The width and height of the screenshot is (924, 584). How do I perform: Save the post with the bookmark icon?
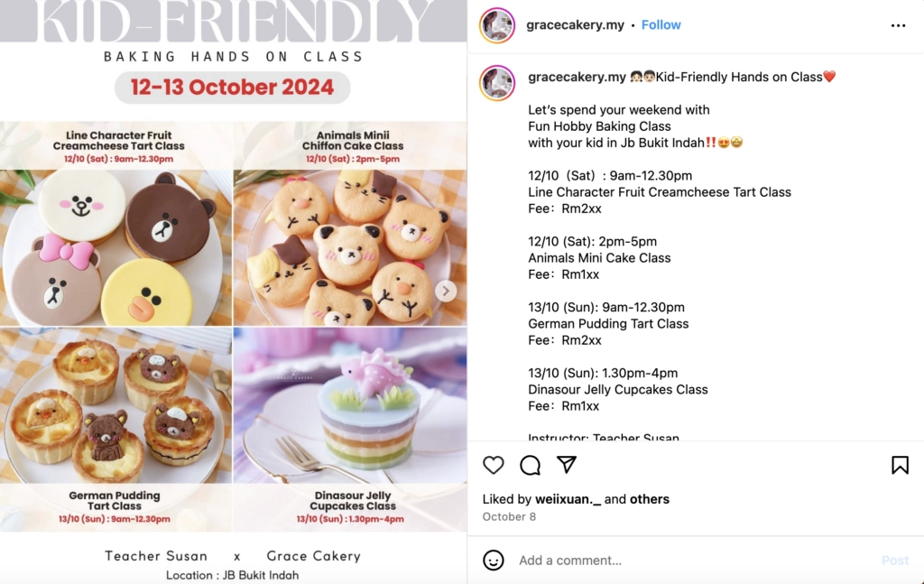pos(900,465)
